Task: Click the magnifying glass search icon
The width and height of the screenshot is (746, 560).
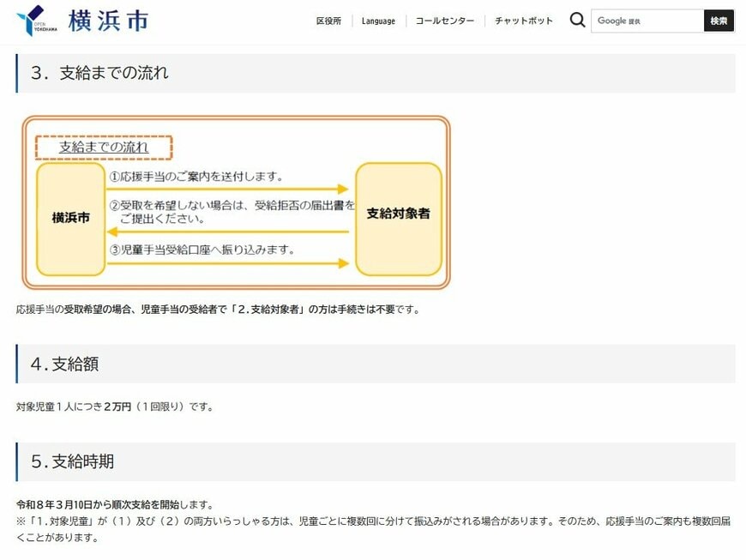Action: click(x=577, y=20)
